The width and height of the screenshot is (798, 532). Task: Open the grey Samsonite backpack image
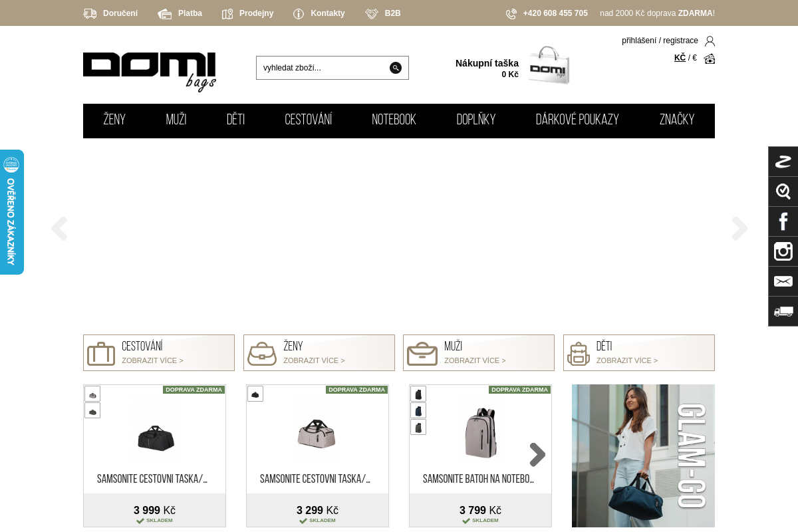coord(481,433)
